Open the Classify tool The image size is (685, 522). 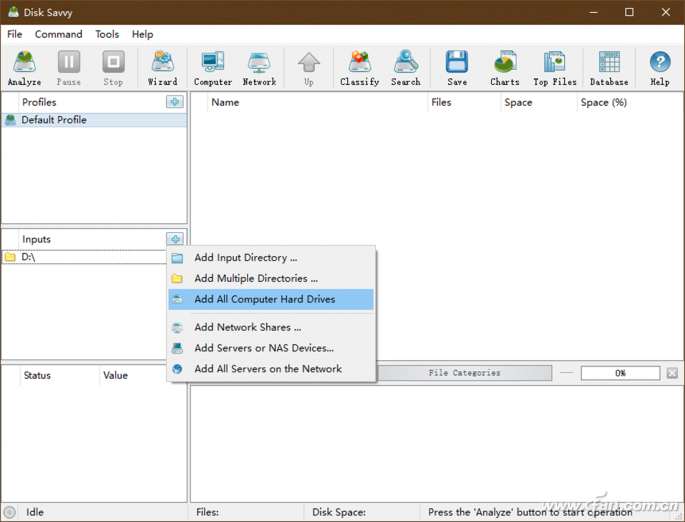click(x=360, y=68)
